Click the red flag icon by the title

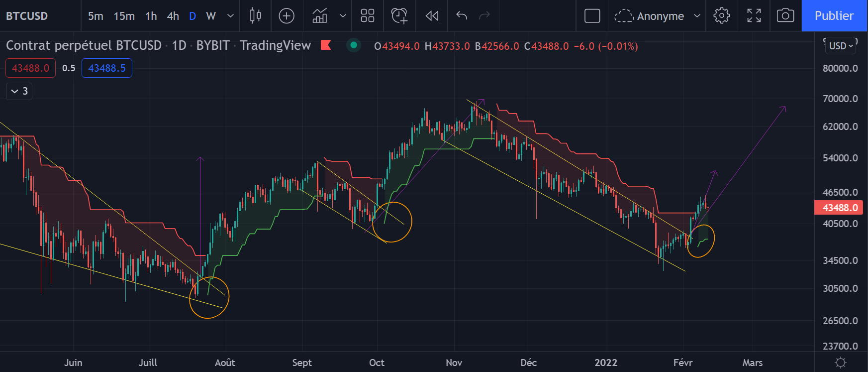(x=326, y=45)
